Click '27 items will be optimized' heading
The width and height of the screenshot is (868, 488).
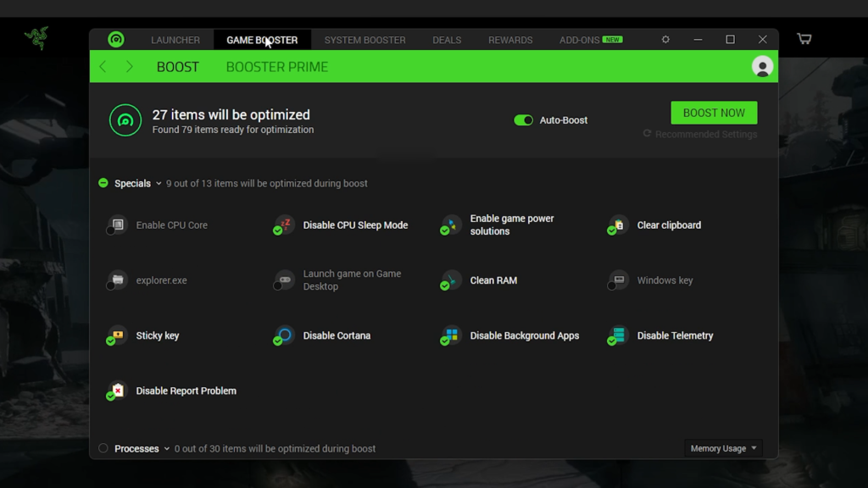click(x=231, y=114)
